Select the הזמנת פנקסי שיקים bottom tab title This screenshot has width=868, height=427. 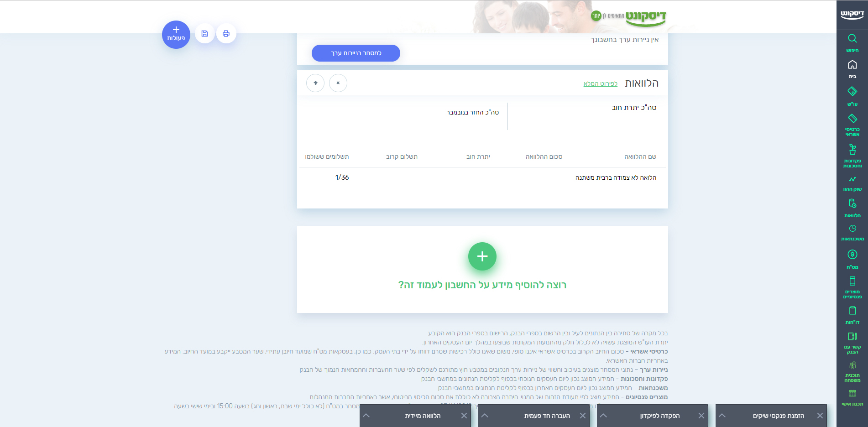coord(779,416)
